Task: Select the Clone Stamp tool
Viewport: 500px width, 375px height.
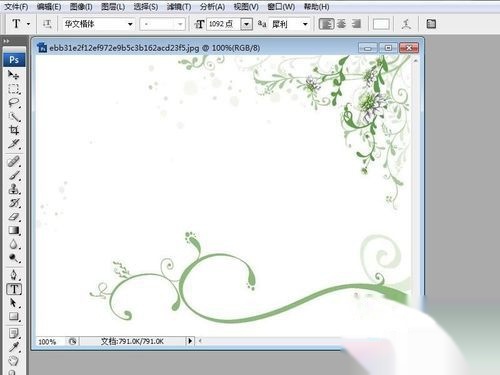Action: [x=14, y=189]
